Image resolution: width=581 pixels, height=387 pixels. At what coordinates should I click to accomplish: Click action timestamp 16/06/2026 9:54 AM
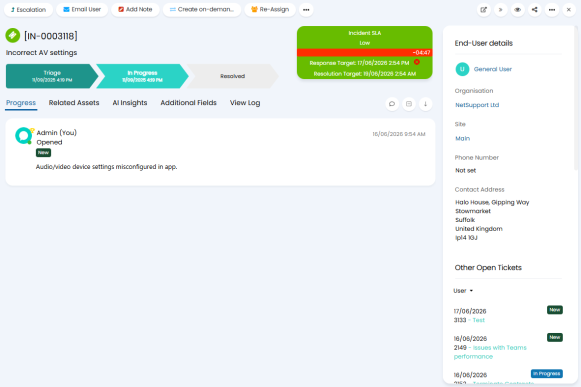coord(399,134)
